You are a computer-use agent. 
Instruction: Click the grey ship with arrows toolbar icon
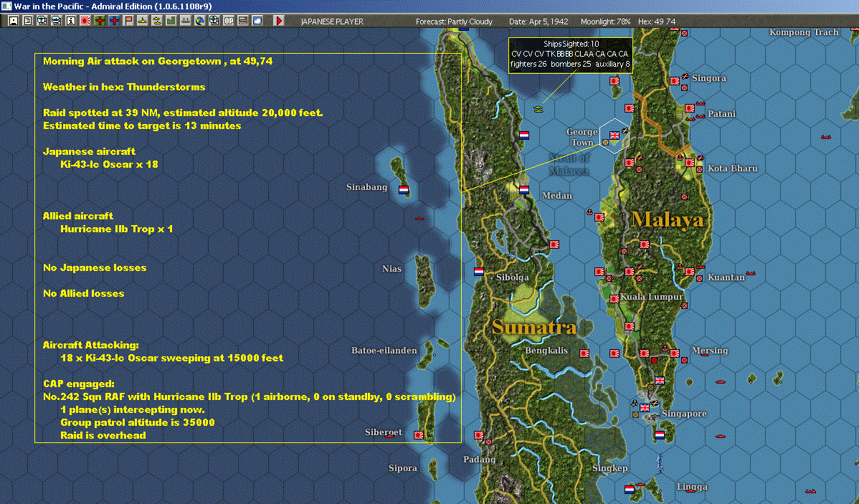click(x=185, y=21)
